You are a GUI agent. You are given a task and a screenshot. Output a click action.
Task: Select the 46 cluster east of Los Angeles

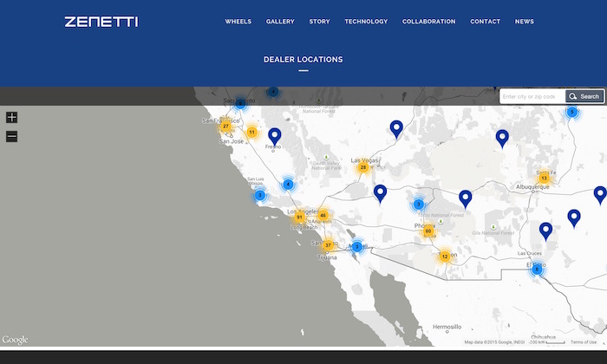coord(323,215)
